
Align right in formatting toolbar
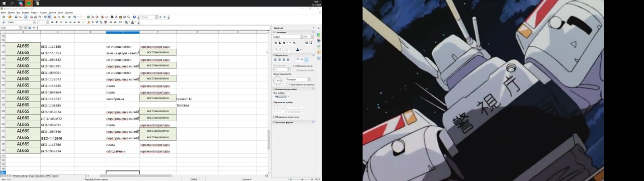pyautogui.click(x=74, y=22)
